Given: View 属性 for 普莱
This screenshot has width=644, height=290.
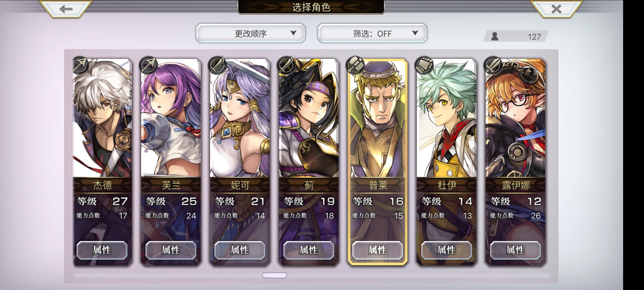Looking at the screenshot, I should 378,250.
